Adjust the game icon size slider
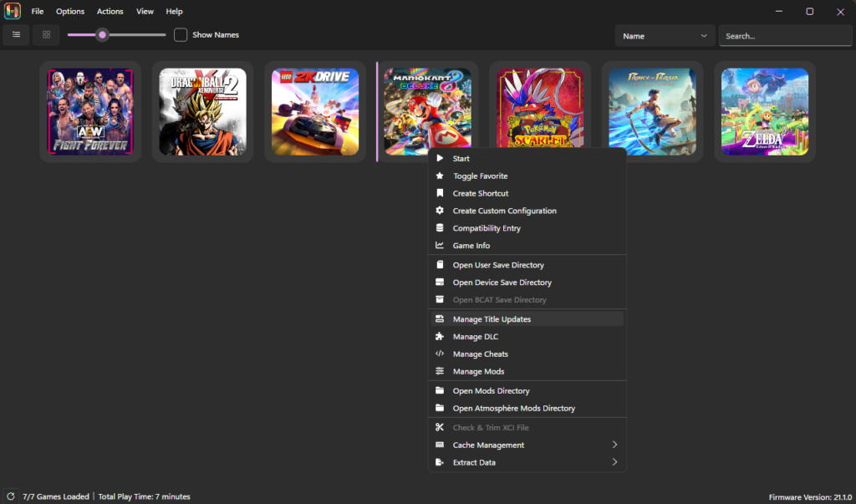 coord(102,34)
